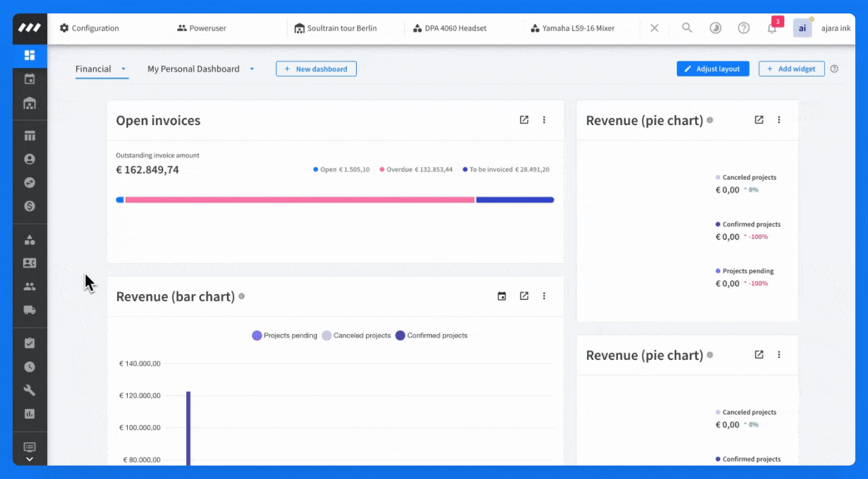Click the Add widget button
Screen dimensions: 868x479
click(x=791, y=69)
